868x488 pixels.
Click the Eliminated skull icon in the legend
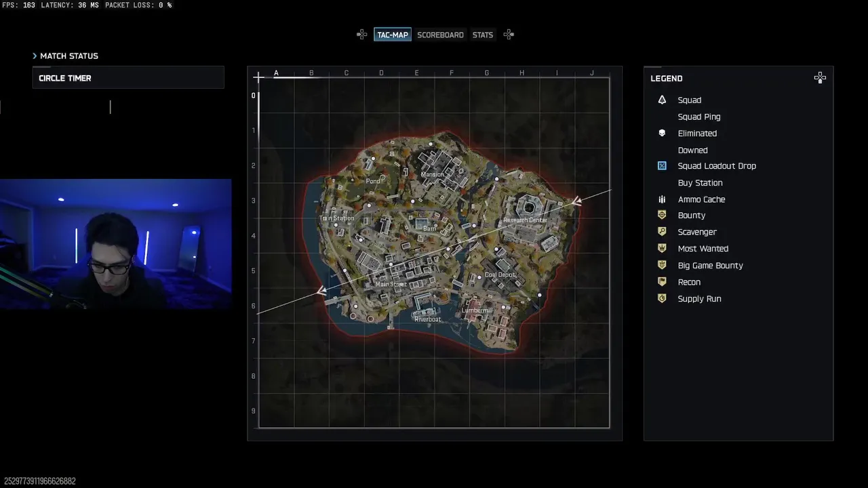tap(662, 133)
